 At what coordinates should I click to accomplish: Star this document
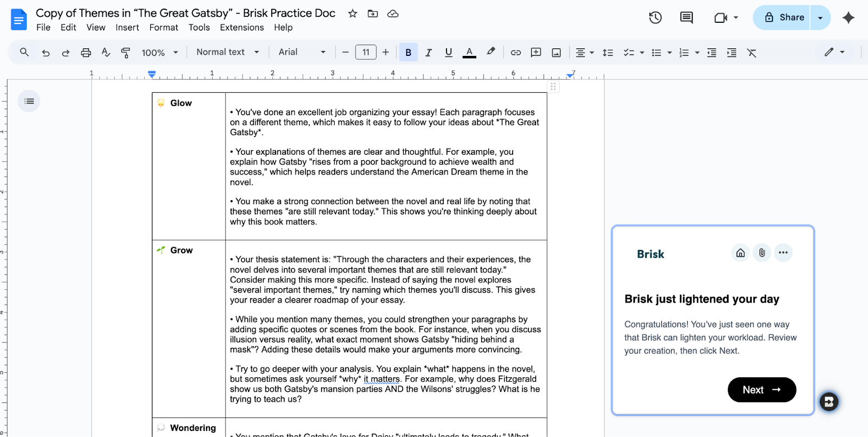pyautogui.click(x=353, y=14)
